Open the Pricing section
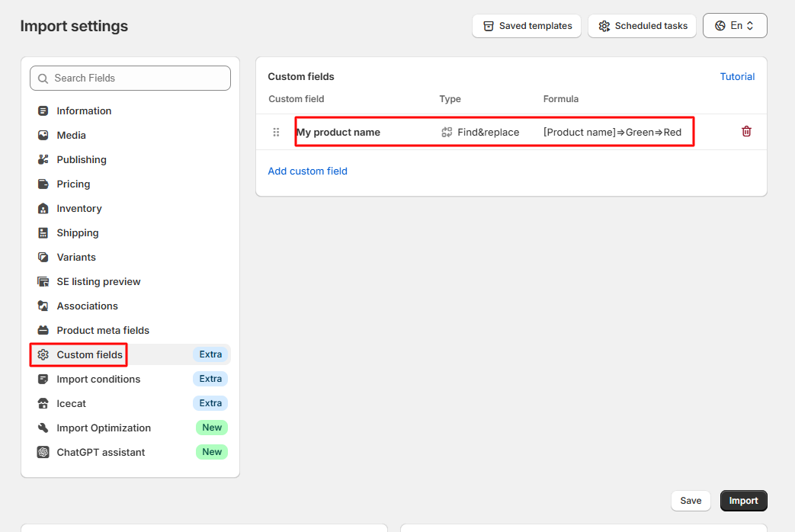The width and height of the screenshot is (795, 532). [130, 184]
